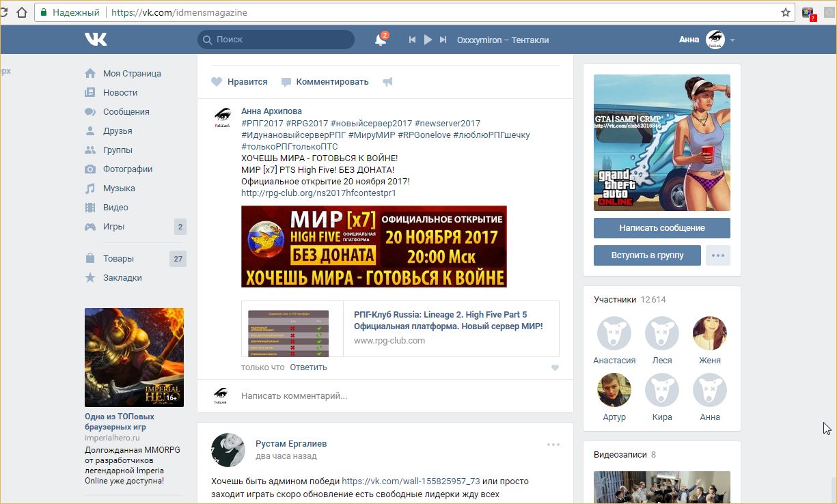Screen dimensions: 837x504
Task: Open VK home via the logo
Action: coord(96,40)
